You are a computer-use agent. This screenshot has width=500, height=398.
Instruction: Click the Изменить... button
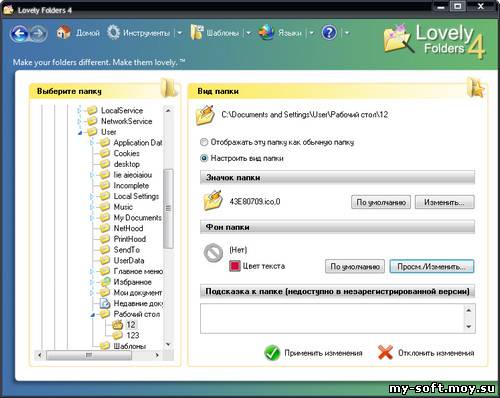(444, 202)
